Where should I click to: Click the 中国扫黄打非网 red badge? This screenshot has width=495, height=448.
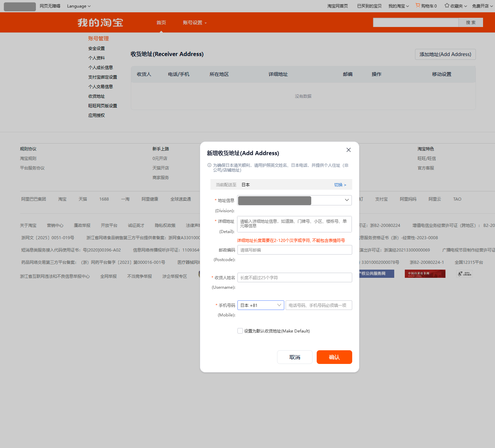pos(425,274)
